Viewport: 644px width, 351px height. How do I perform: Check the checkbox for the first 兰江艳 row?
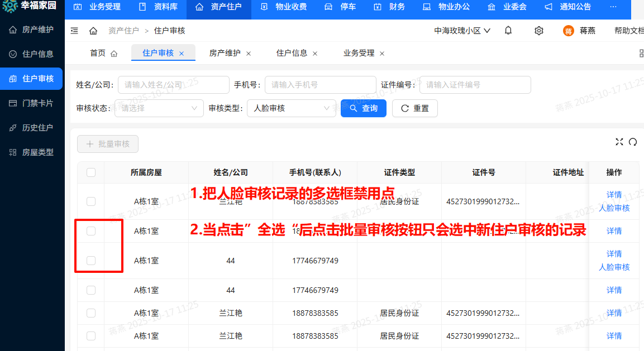click(90, 201)
